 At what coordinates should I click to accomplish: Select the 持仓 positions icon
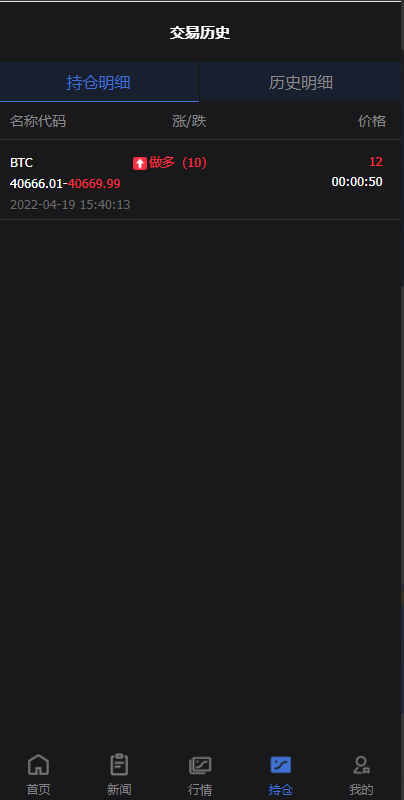coord(281,765)
